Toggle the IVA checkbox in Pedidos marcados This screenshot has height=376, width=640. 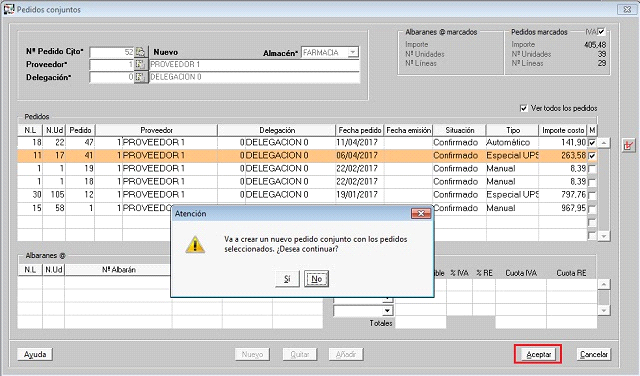(x=602, y=31)
